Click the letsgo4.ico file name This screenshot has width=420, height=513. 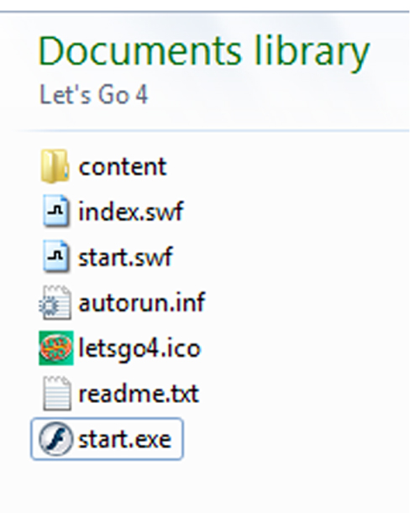[139, 348]
